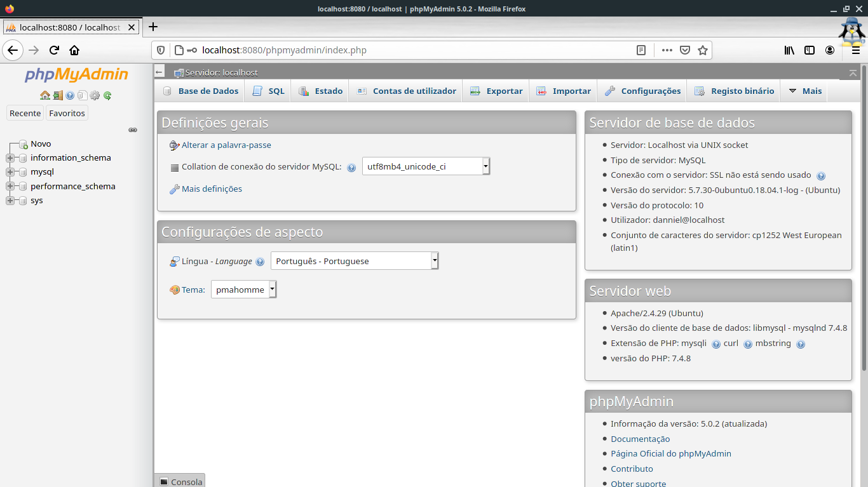Click help icon after SSL não está sendo usado

[x=820, y=176]
